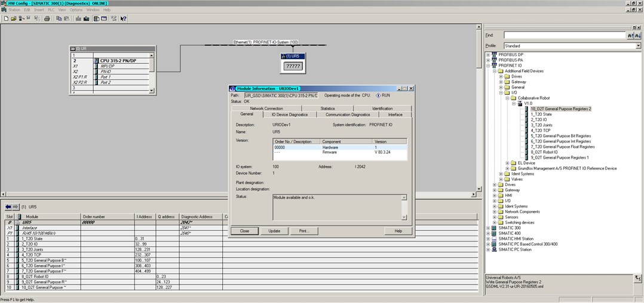This screenshot has width=644, height=303.
Task: Click the Print... button in Module Information
Action: click(x=303, y=231)
